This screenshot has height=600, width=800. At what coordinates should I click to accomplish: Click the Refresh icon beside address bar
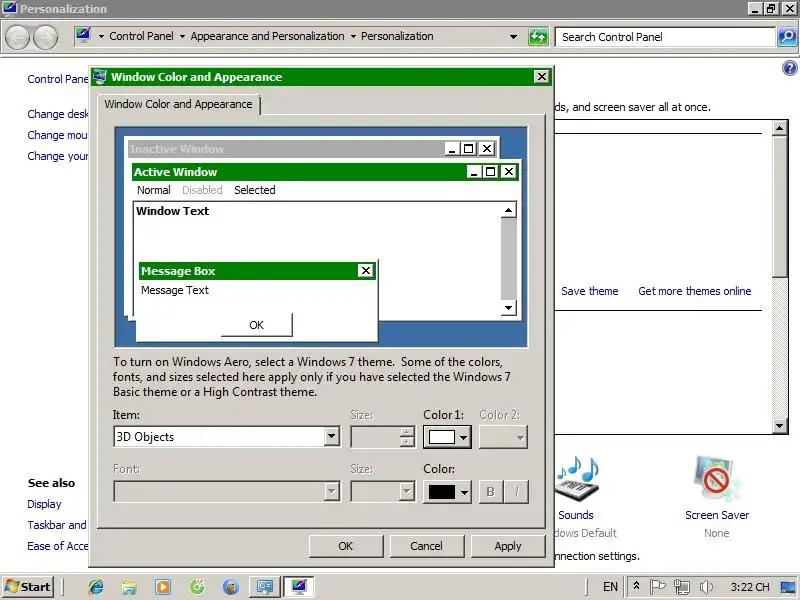538,37
